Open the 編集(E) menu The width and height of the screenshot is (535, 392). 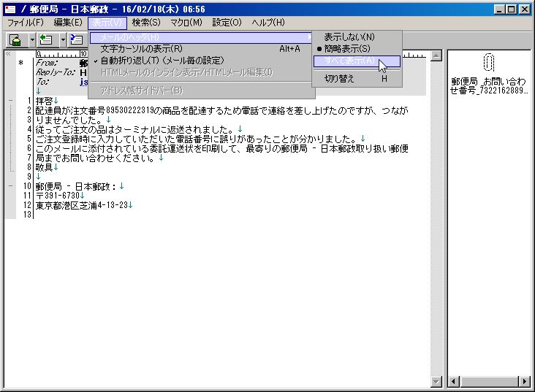pos(68,23)
